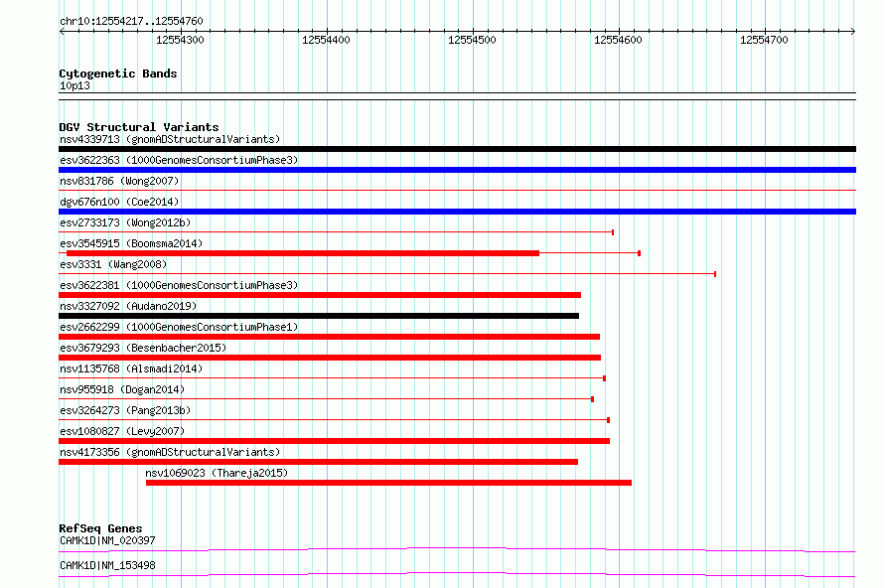
Task: Click the esv3622363 blue variant bar
Action: [x=457, y=170]
